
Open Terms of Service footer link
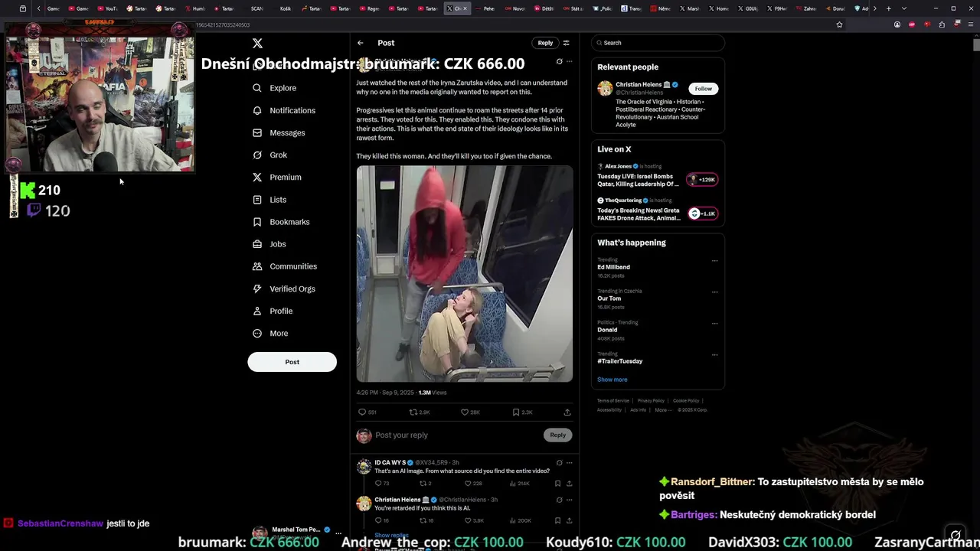[x=613, y=401]
